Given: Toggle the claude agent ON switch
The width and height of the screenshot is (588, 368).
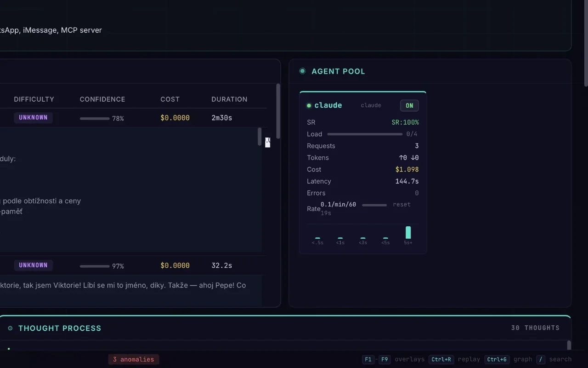Looking at the screenshot, I should (409, 105).
